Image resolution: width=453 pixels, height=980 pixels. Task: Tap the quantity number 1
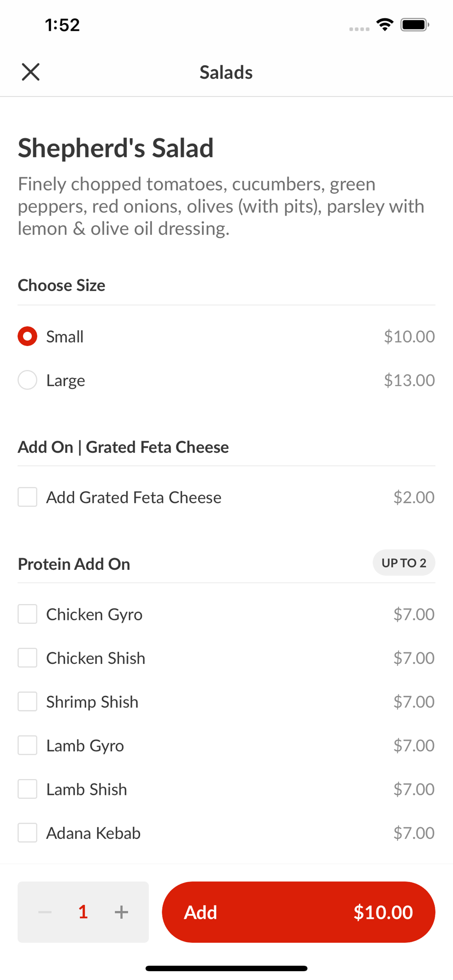[83, 912]
